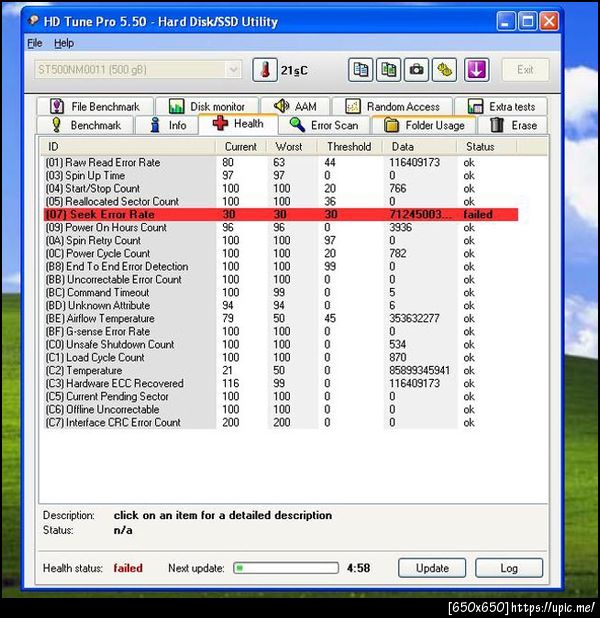Select the (B8) End To End Error Detection row

tap(281, 266)
